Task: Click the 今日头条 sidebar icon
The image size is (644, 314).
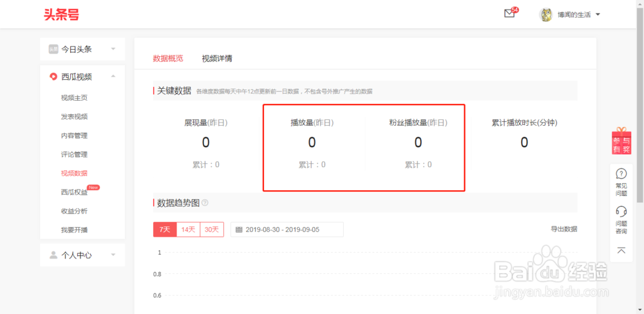Action: coord(53,49)
